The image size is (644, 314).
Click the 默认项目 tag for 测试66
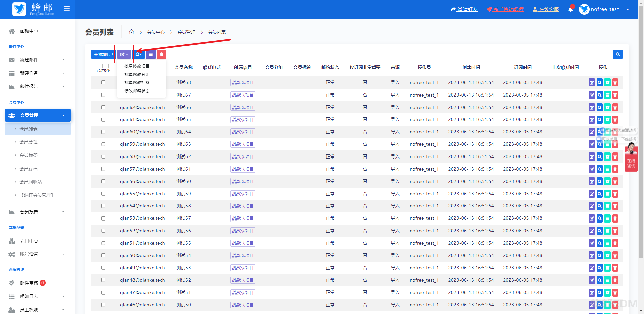pyautogui.click(x=243, y=107)
